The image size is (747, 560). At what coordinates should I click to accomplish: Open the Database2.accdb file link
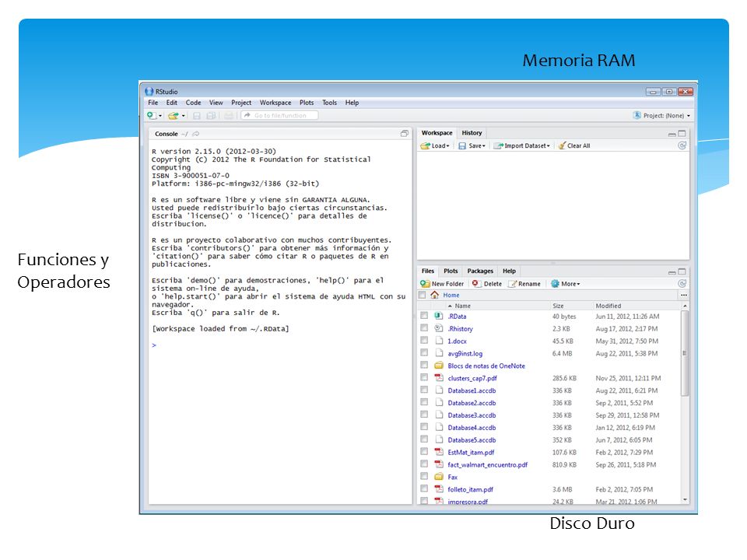coord(472,403)
